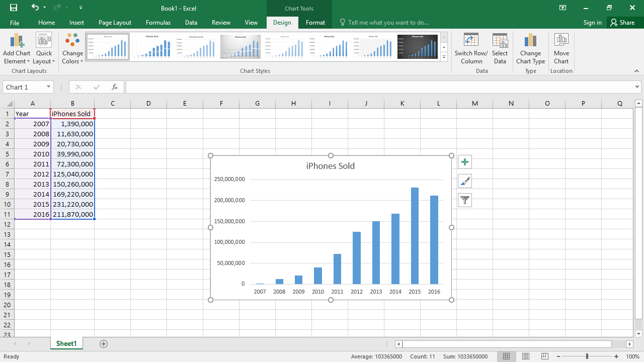Open the File tab
Viewport: 644px width, 362px height.
(15, 23)
